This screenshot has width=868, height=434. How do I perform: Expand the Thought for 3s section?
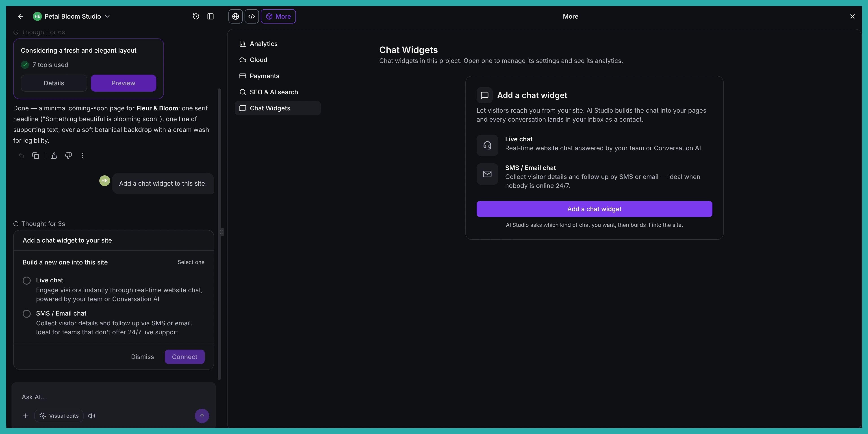(x=39, y=223)
